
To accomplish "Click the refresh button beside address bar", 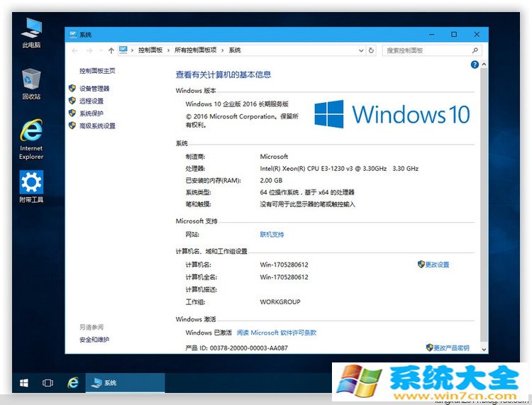I will [x=371, y=50].
